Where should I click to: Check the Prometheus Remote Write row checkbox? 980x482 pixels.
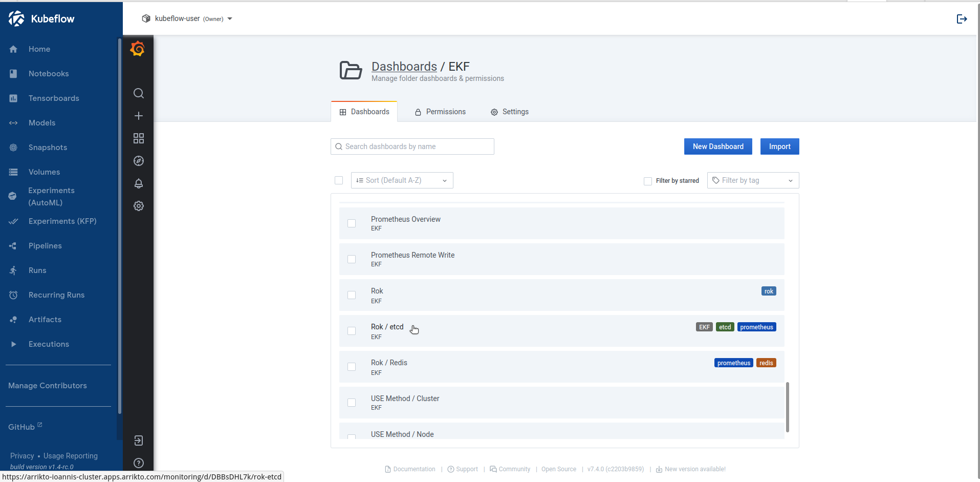pyautogui.click(x=352, y=259)
